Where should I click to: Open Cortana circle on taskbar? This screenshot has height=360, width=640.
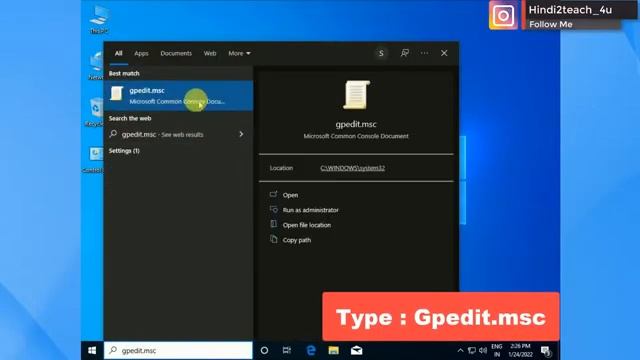pos(264,350)
